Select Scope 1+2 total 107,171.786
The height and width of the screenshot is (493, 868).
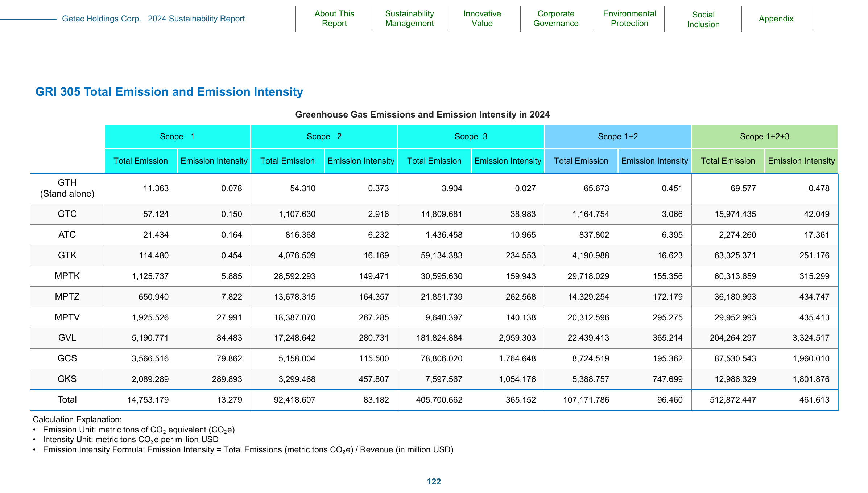(586, 400)
